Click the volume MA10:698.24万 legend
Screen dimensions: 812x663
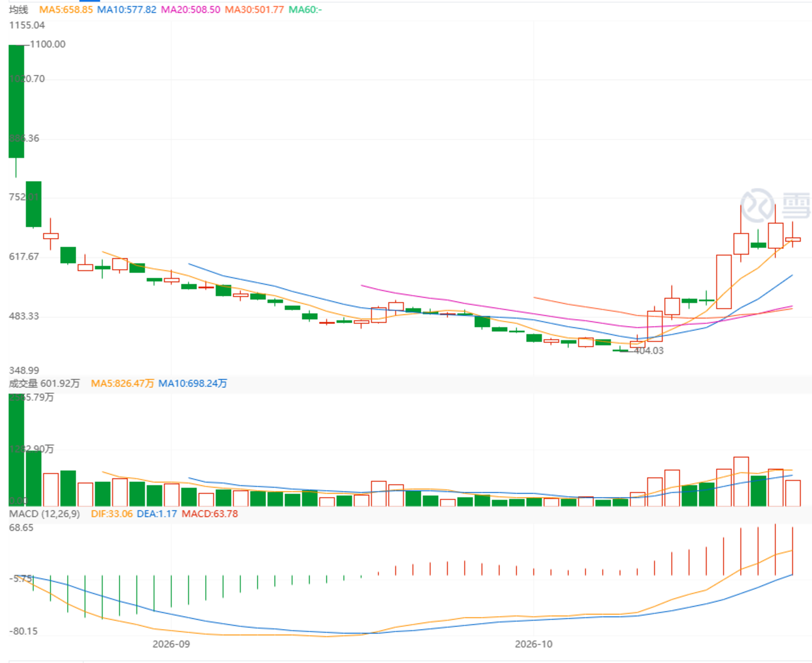tap(193, 383)
